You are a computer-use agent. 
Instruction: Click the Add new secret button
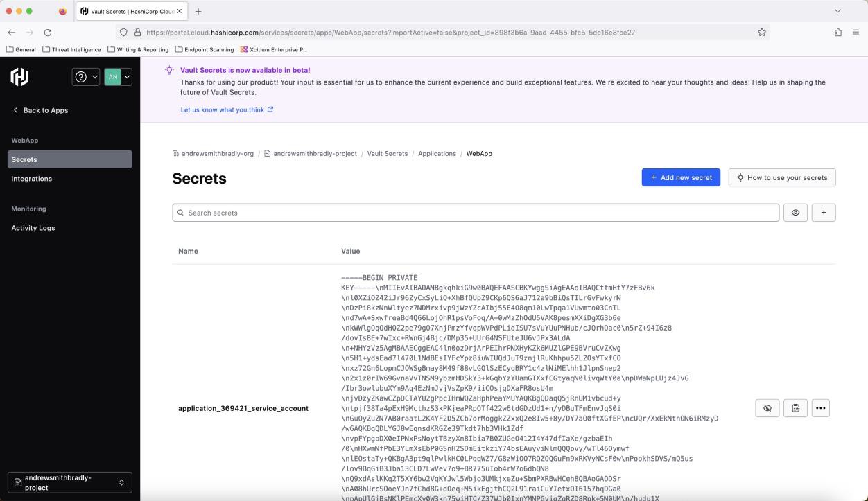pyautogui.click(x=681, y=177)
